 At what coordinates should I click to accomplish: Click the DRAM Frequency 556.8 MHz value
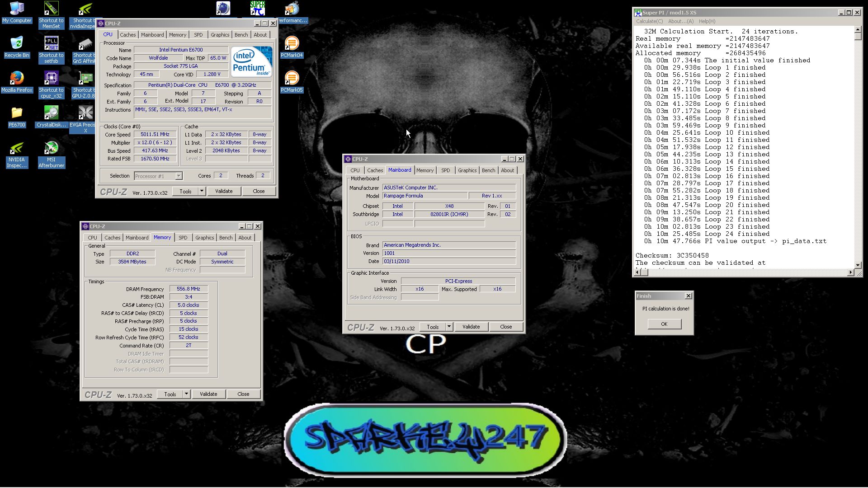(189, 289)
